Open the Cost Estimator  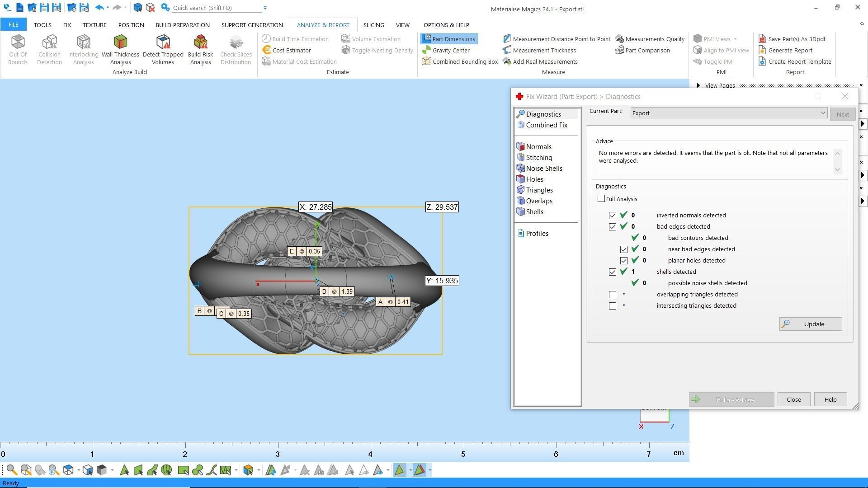[291, 50]
